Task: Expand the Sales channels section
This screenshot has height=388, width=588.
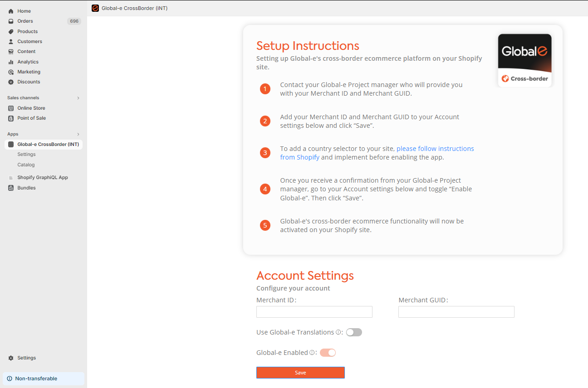Action: (78, 97)
